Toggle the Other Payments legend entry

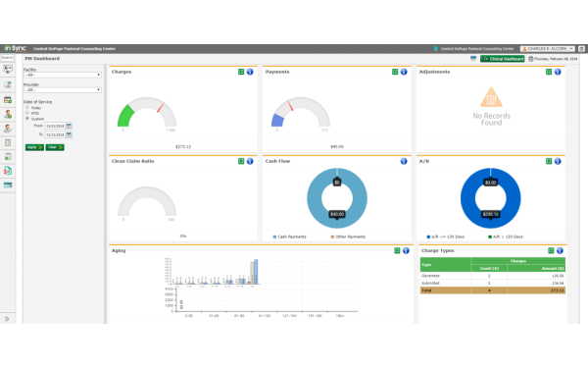pyautogui.click(x=348, y=237)
